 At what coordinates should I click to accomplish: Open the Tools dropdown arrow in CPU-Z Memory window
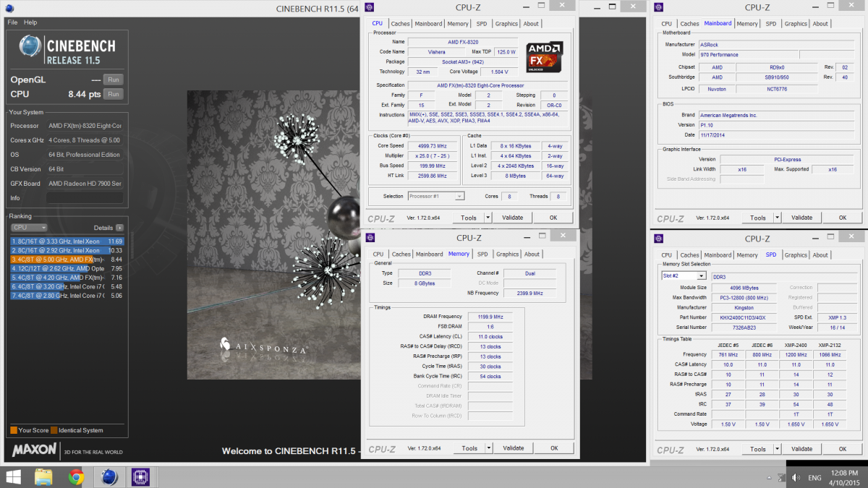pos(488,448)
